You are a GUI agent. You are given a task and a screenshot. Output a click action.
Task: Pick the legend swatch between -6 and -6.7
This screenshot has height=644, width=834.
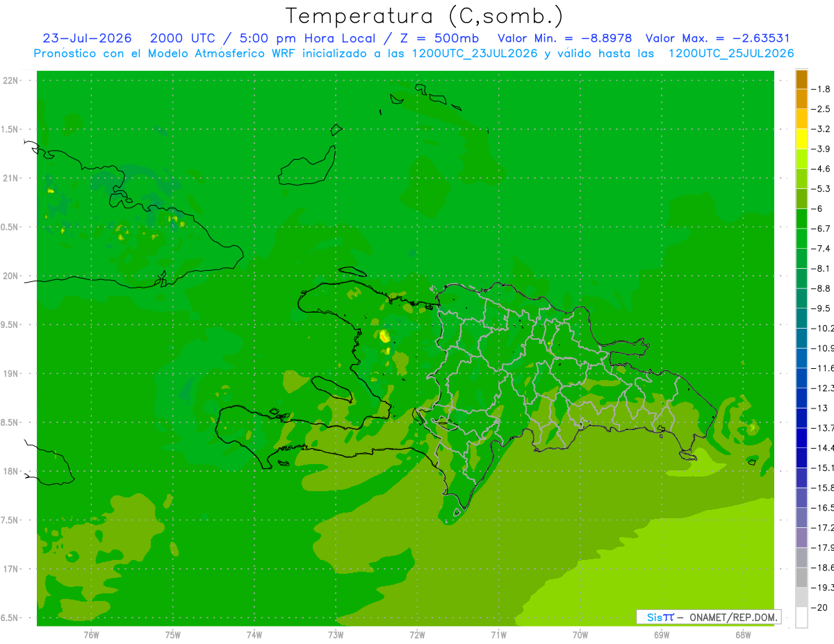[x=801, y=219]
